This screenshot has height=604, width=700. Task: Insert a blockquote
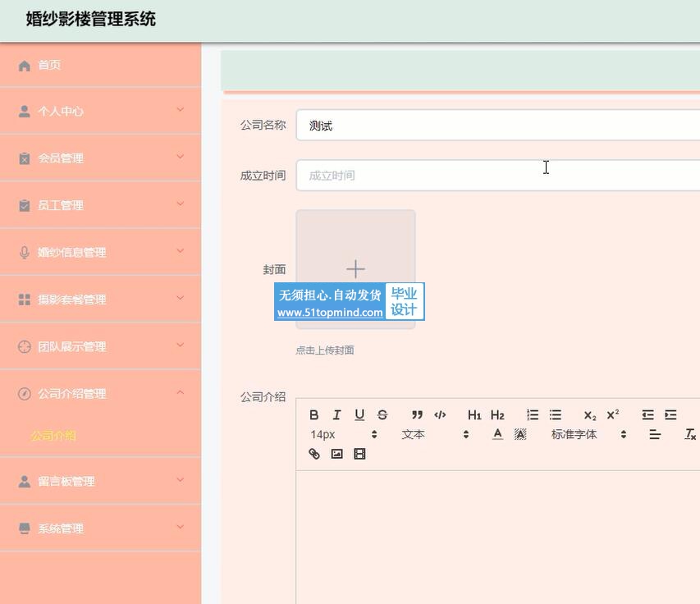417,415
